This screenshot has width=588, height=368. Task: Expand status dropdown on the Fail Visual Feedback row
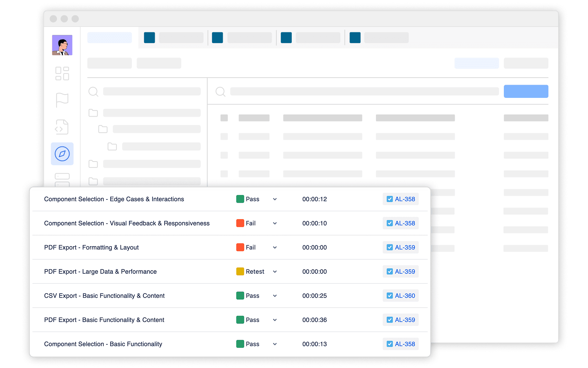click(x=275, y=223)
